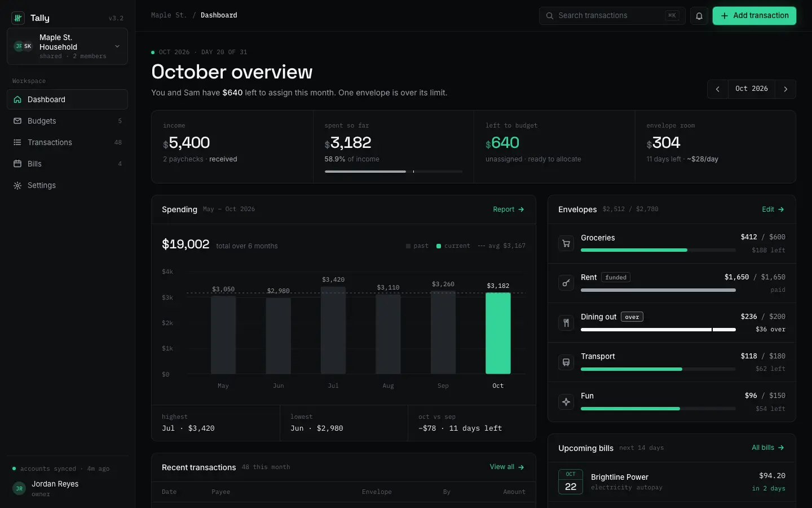Click the Brightline Power bill row

pyautogui.click(x=672, y=482)
